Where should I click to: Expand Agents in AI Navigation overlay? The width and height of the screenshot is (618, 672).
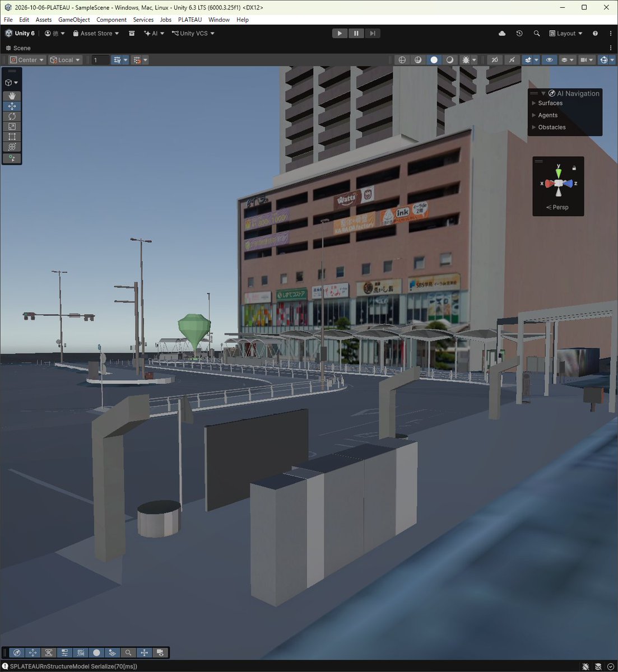click(545, 115)
